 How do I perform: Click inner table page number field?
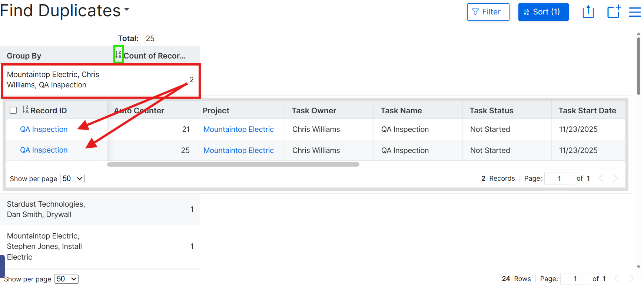click(559, 178)
